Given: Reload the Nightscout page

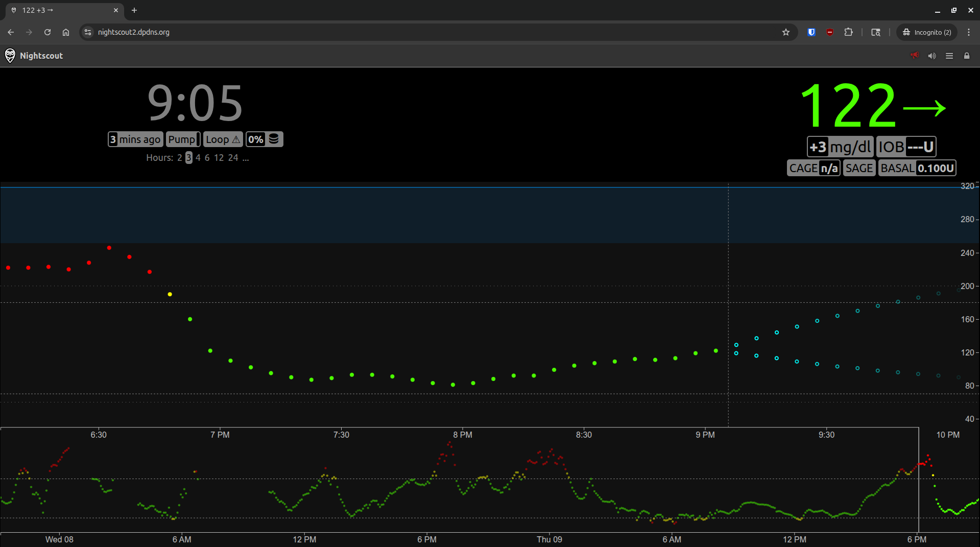Looking at the screenshot, I should tap(47, 32).
